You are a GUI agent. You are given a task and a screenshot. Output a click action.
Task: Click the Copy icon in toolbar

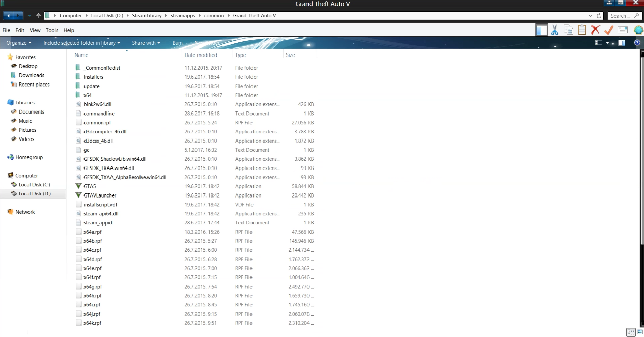568,30
